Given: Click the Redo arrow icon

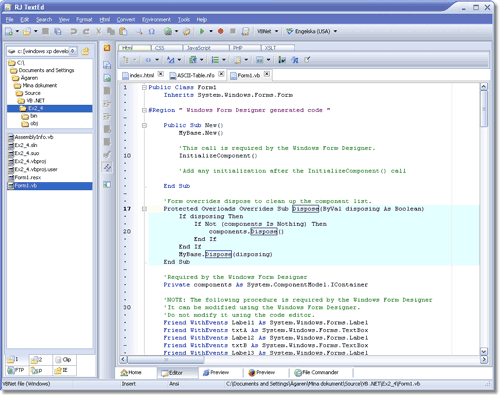Looking at the screenshot, I should (86, 31).
